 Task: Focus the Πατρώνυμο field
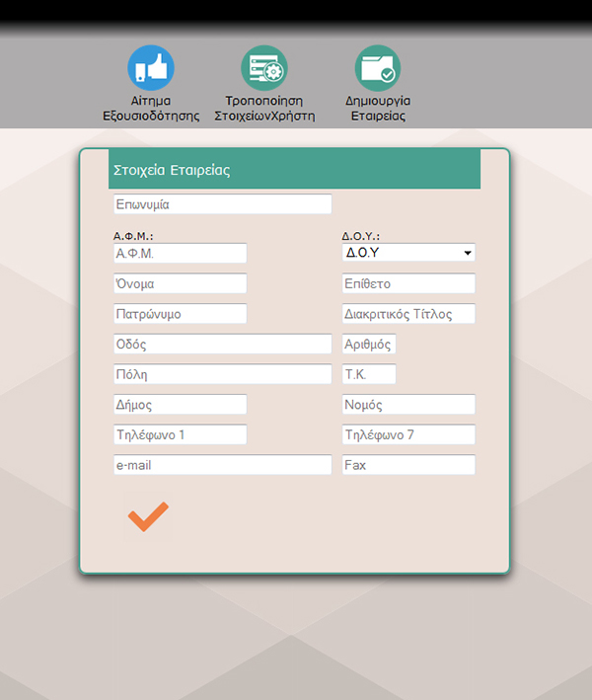180,314
